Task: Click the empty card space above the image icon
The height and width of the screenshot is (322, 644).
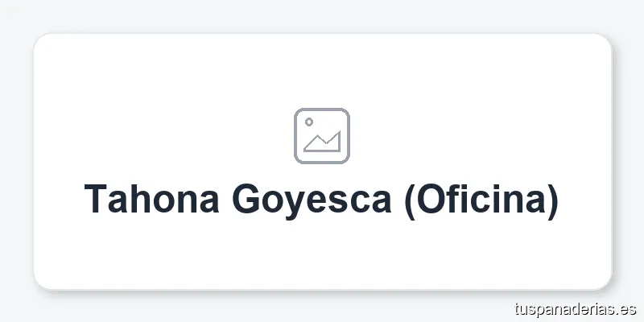Action: click(x=322, y=71)
